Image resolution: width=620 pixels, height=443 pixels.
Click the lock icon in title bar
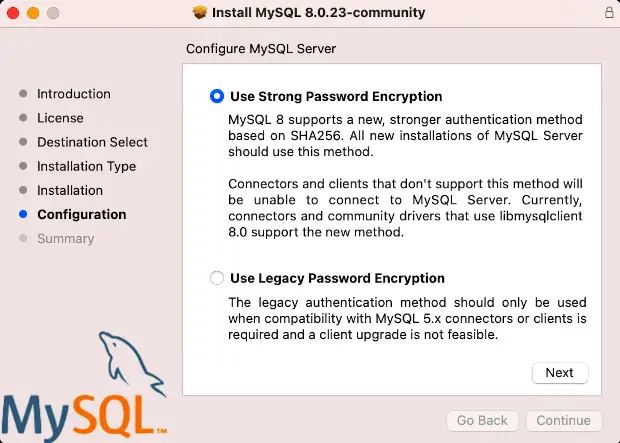(609, 13)
